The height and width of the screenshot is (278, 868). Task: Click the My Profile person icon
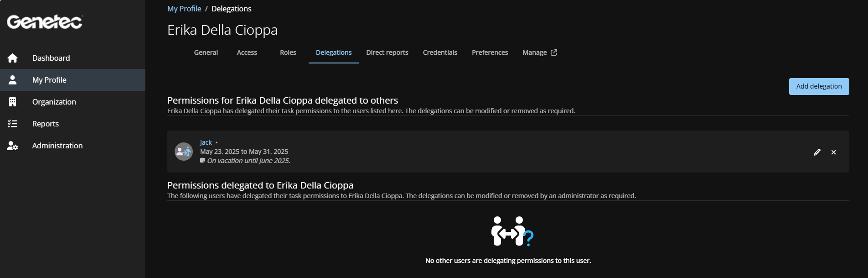click(x=13, y=80)
